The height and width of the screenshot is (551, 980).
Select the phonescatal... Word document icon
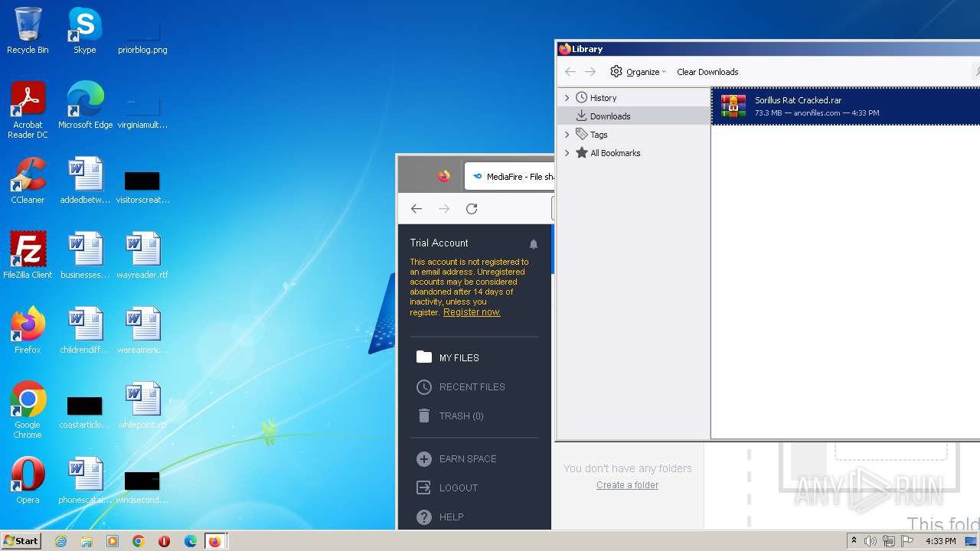pyautogui.click(x=85, y=481)
